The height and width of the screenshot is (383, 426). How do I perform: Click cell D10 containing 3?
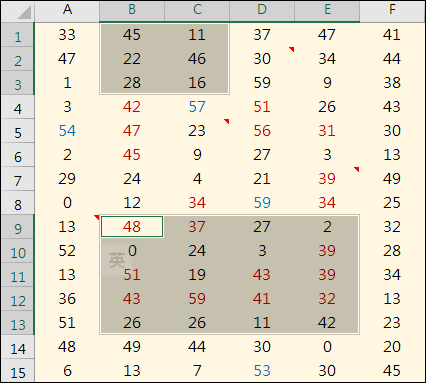click(x=262, y=251)
